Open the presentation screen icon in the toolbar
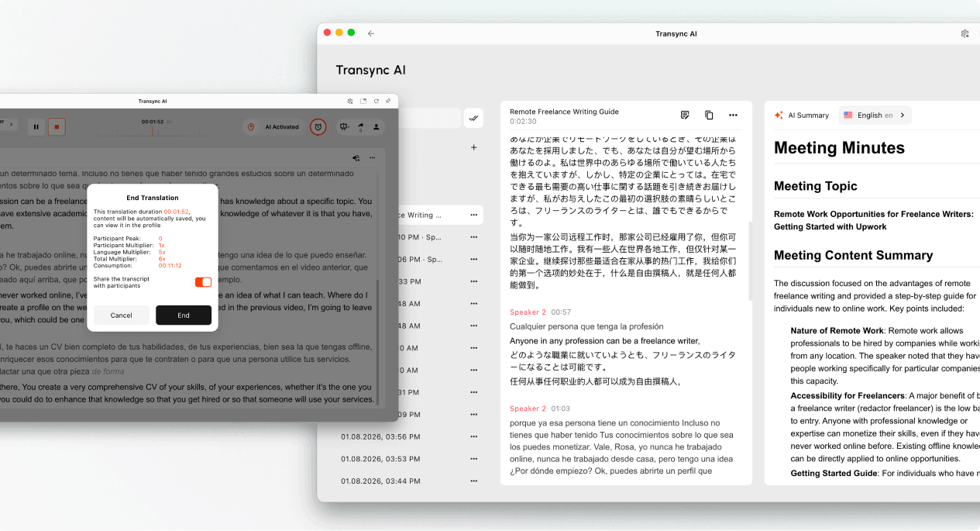 tap(344, 126)
